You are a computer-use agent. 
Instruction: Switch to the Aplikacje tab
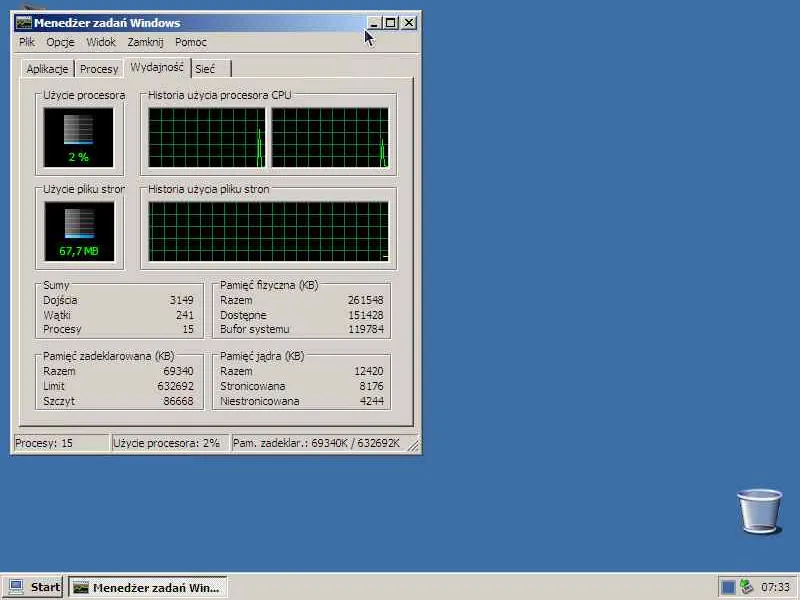click(x=47, y=69)
